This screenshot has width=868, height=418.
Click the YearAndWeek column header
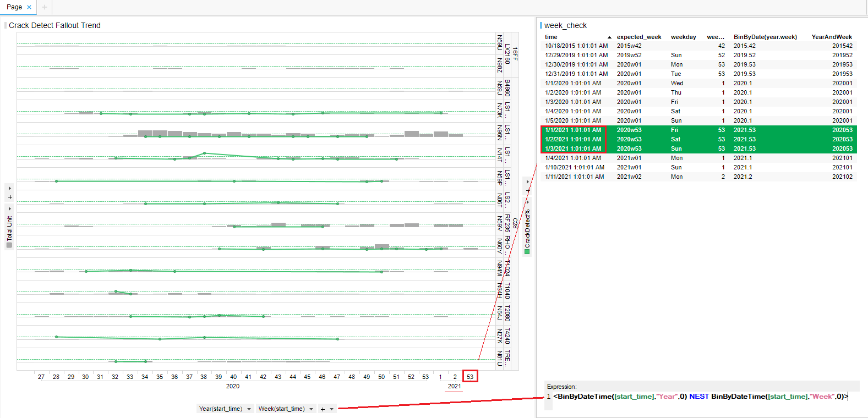(x=831, y=37)
